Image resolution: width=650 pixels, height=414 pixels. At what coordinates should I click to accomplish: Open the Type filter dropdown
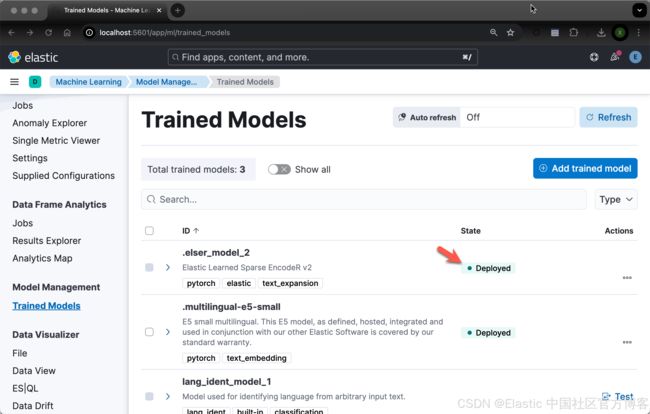(x=616, y=199)
